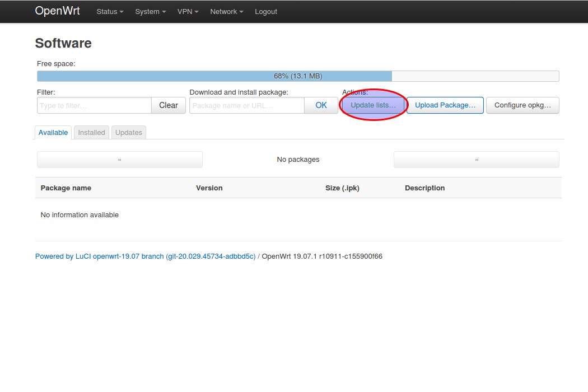Click the Package name column header

click(x=66, y=188)
